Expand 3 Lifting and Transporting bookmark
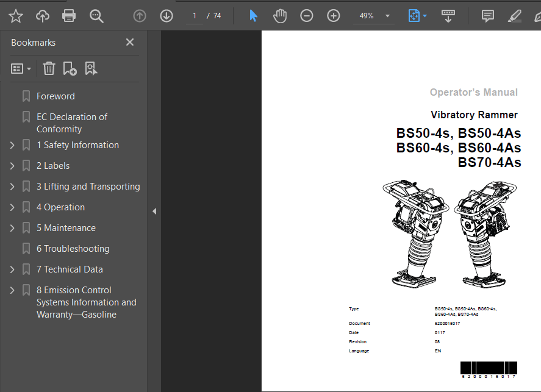Viewport: 541px width, 392px height. [12, 187]
